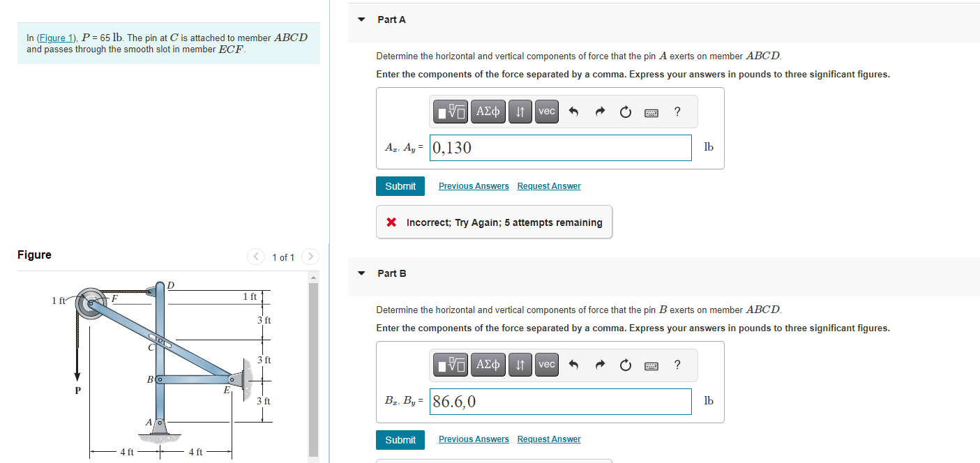Submit the Part A answer

tap(400, 185)
